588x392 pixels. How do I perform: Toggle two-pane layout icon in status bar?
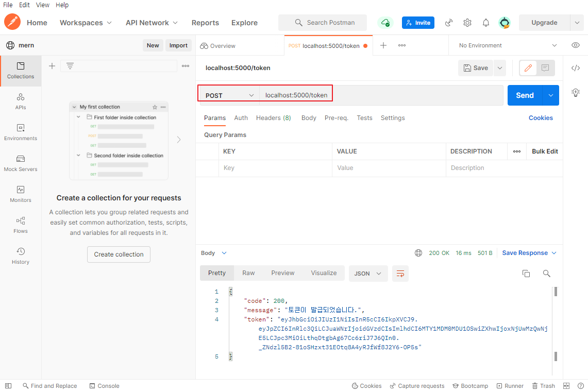pyautogui.click(x=566, y=386)
